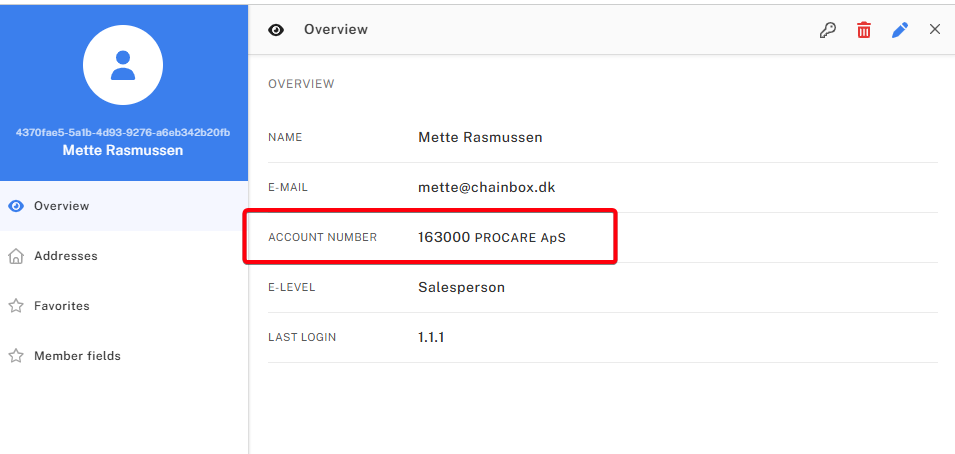Click the E-MAIL field label
The width and height of the screenshot is (955, 454).
tap(288, 188)
